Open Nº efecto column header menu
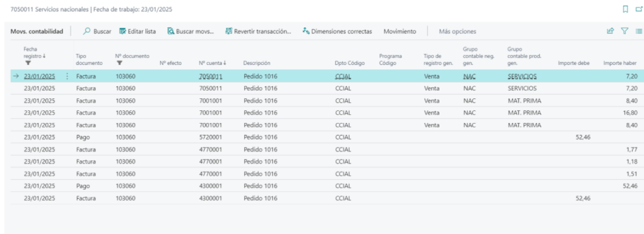 click(170, 63)
